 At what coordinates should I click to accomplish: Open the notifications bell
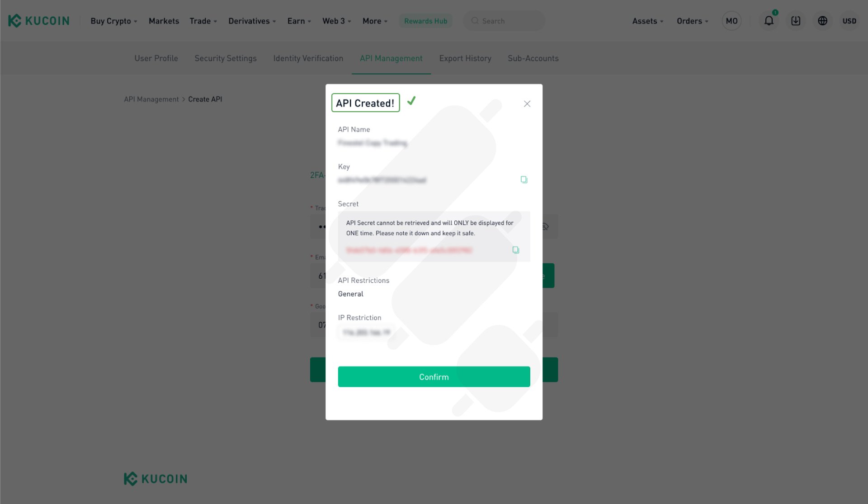pos(769,21)
